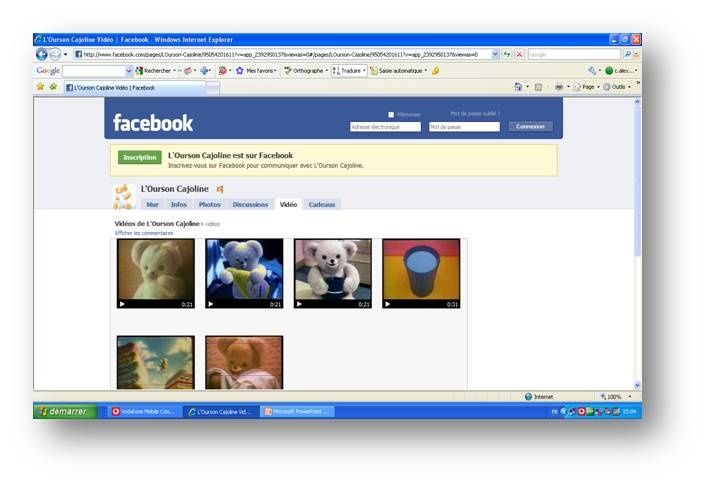Click the Mot de passe oublié link
Screen dimensions: 707x484
[x=475, y=114]
